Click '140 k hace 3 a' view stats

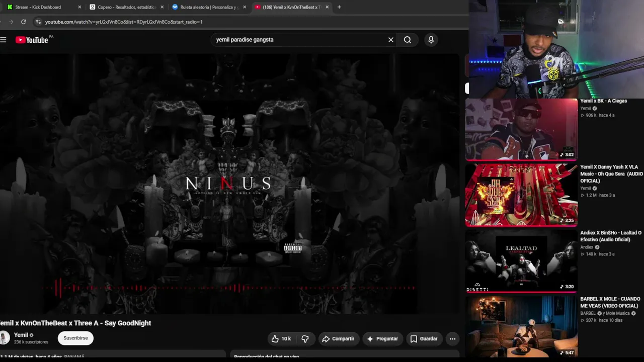coord(597,254)
